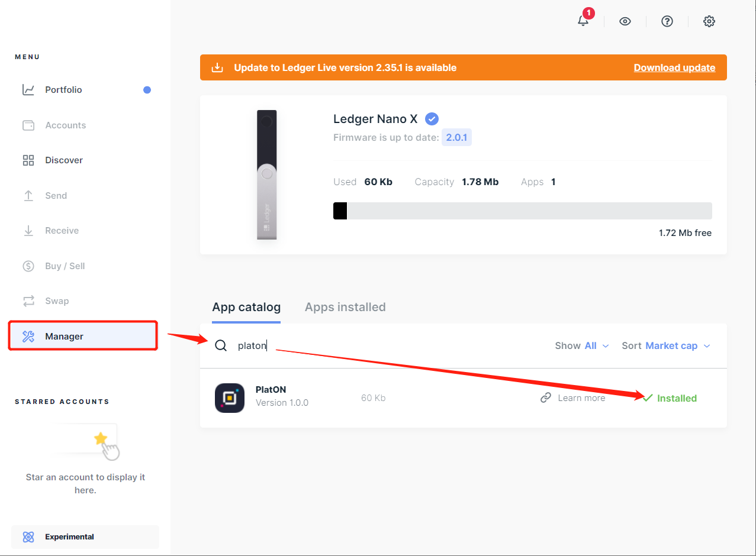The width and height of the screenshot is (756, 556).
Task: Open the notifications bell icon
Action: click(x=583, y=21)
